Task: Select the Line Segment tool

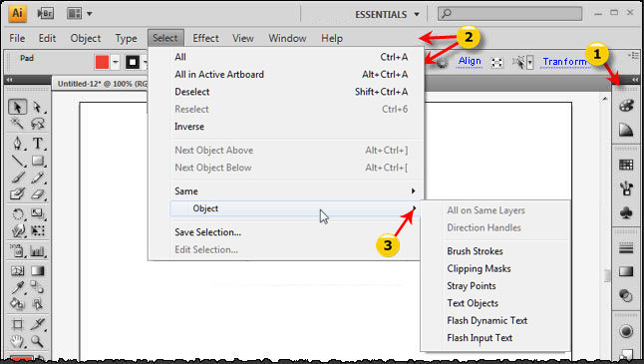Action: point(17,161)
